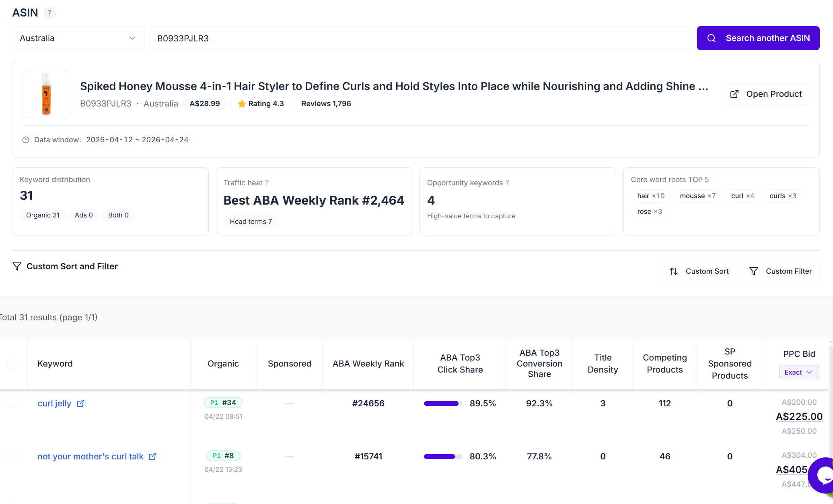833x504 pixels.
Task: Open the Exact match type dropdown
Action: [798, 372]
